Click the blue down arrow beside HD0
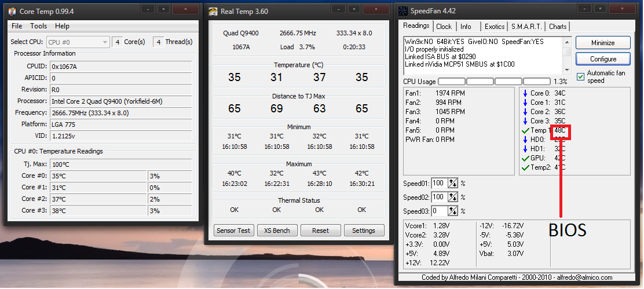 (x=525, y=140)
